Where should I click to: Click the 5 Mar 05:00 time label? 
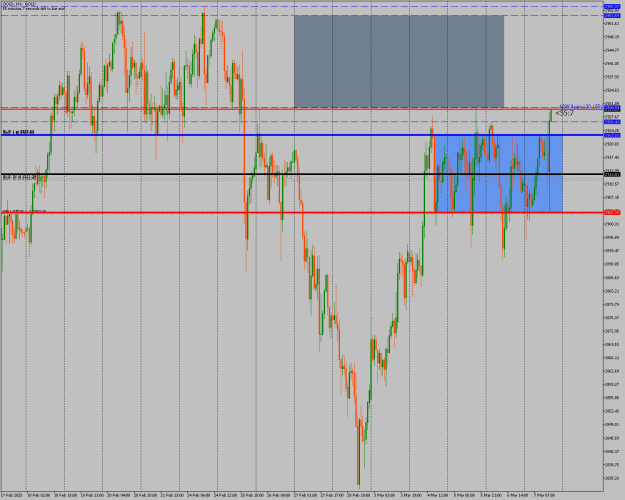tap(464, 495)
